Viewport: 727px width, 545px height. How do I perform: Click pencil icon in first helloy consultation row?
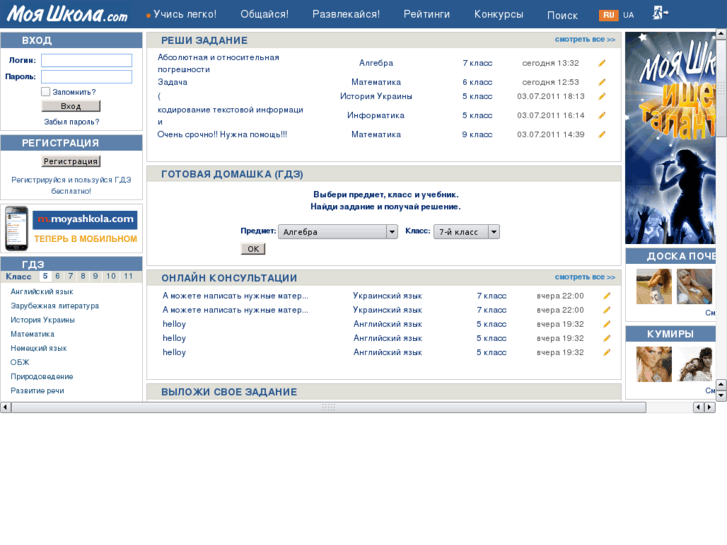pyautogui.click(x=606, y=324)
